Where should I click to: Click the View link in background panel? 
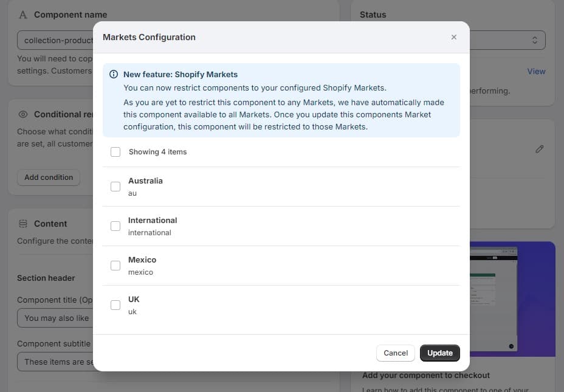[x=536, y=72]
